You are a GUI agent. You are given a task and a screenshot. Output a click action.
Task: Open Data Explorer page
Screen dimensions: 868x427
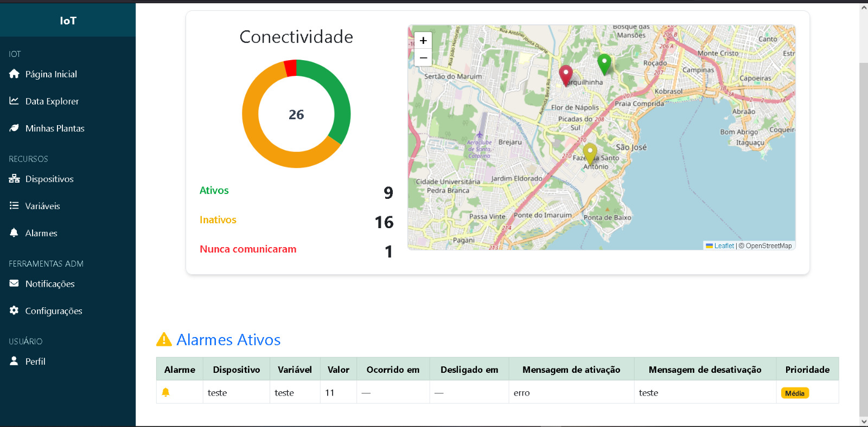[52, 101]
